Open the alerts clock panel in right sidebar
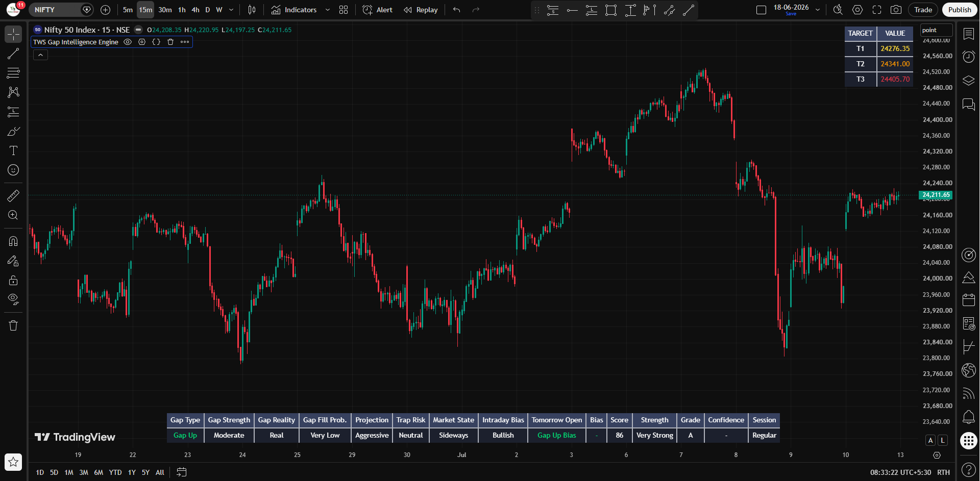 pyautogui.click(x=969, y=57)
